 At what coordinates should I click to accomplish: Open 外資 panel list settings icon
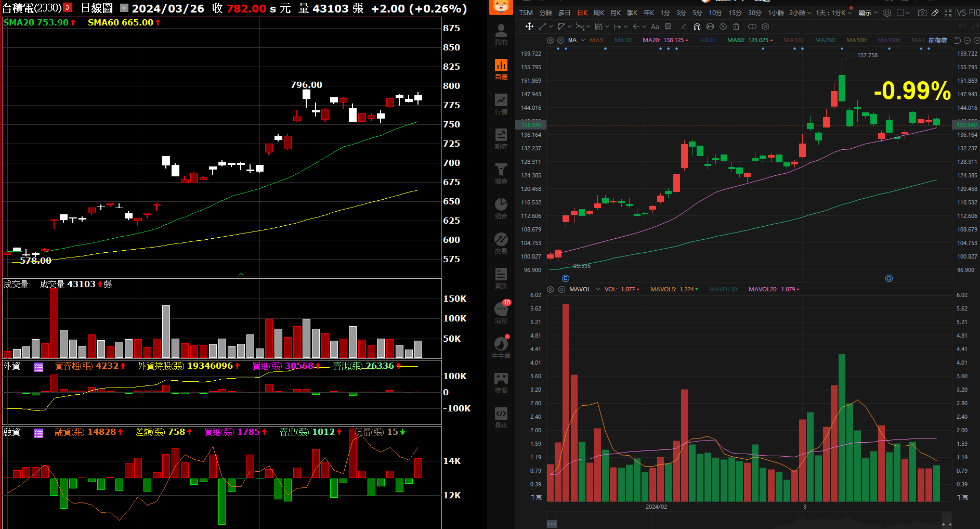click(x=38, y=367)
